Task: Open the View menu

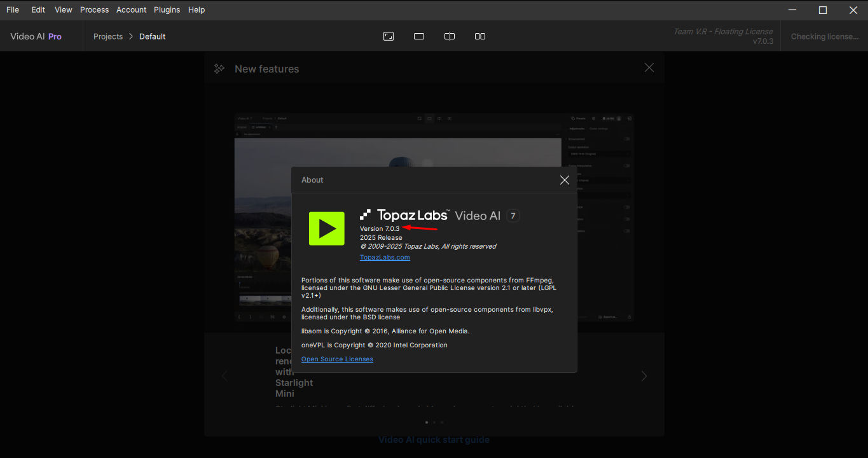Action: pyautogui.click(x=64, y=10)
